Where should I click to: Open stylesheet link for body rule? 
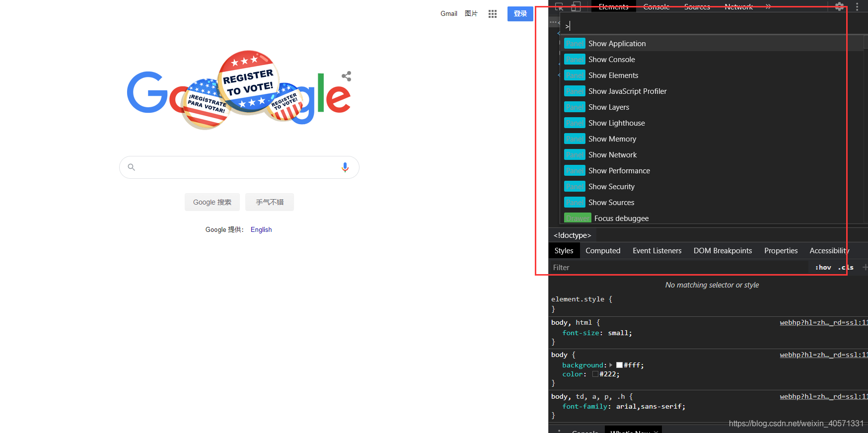[x=823, y=355]
